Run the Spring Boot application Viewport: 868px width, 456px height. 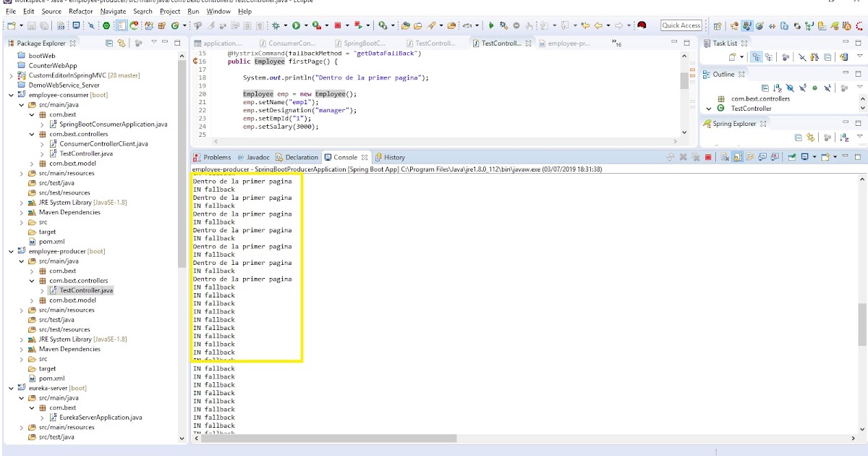[295, 25]
